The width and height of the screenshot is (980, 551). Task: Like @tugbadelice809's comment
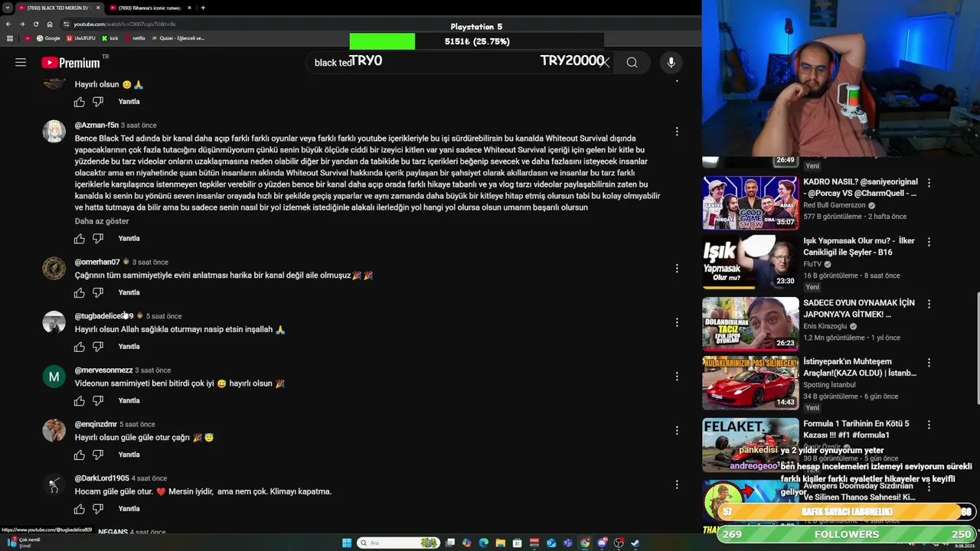click(80, 347)
